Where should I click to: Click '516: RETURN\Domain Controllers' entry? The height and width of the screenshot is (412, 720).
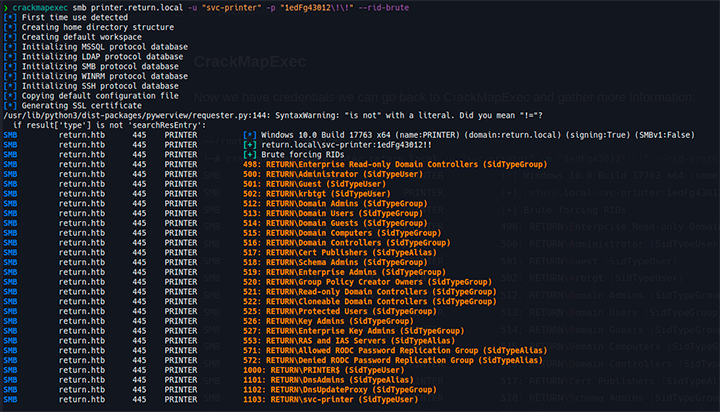coord(347,243)
